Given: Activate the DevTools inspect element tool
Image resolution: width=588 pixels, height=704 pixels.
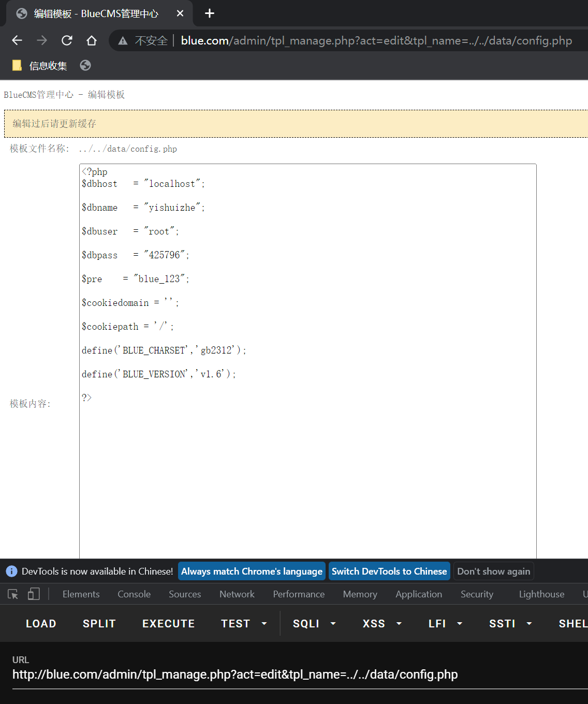Looking at the screenshot, I should click(x=13, y=594).
